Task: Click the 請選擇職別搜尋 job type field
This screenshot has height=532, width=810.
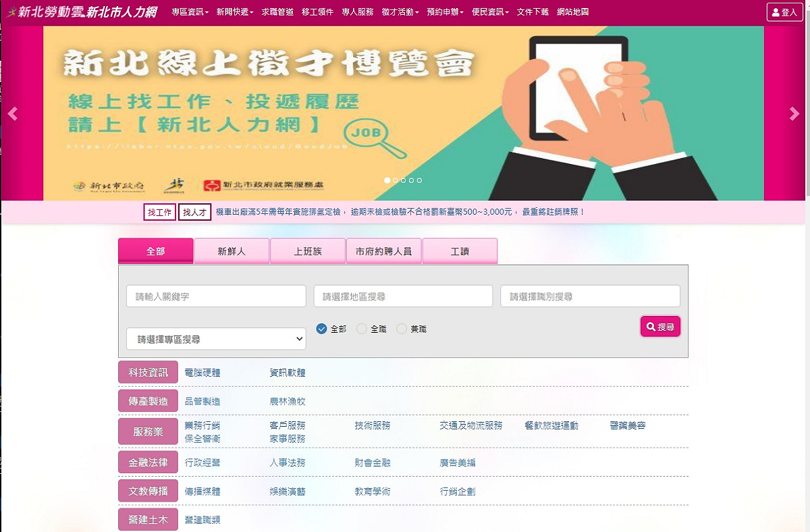Action: 590,296
